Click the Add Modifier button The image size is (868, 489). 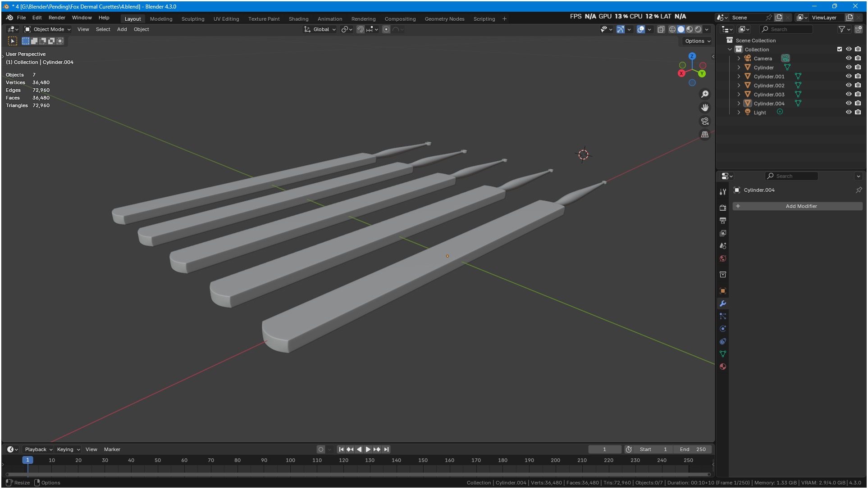(801, 206)
